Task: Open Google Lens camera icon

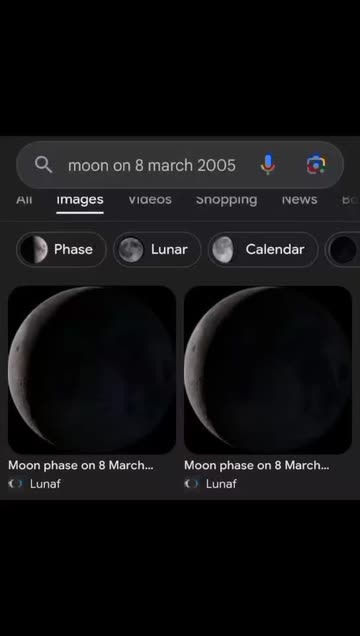Action: 316,165
